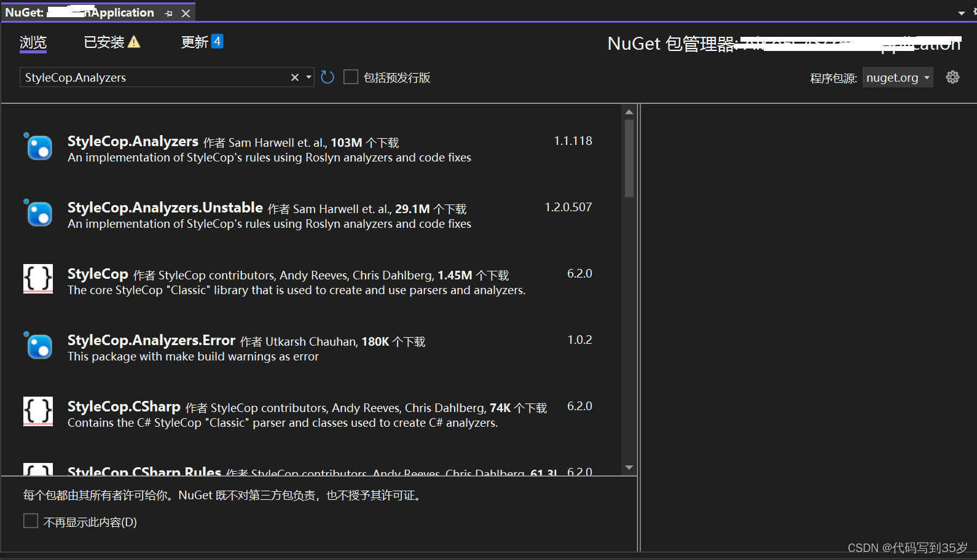Click the StyleCop.Analyzers package icon
Viewport: 977px width, 560px height.
[38, 146]
